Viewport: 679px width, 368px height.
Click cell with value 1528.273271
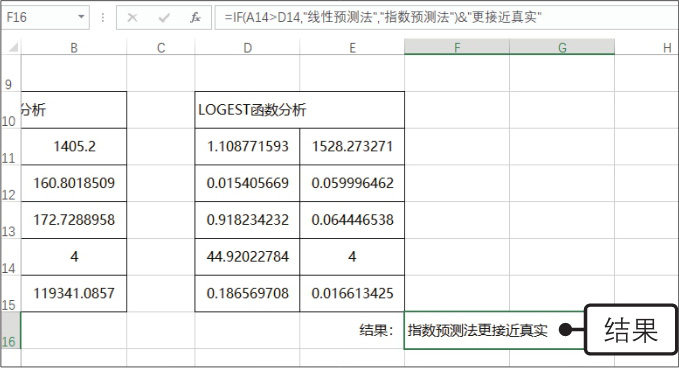352,147
